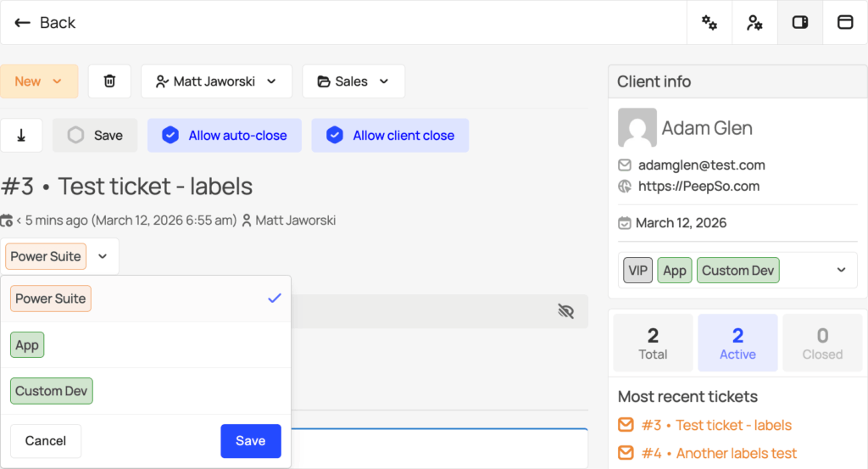Open the gears settings icon in top bar
Viewport: 868px width, 469px height.
709,23
